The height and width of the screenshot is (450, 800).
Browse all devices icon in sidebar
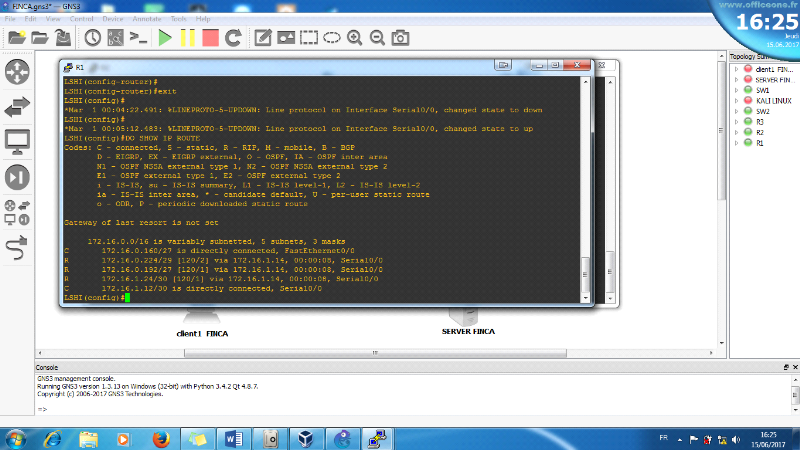(17, 213)
